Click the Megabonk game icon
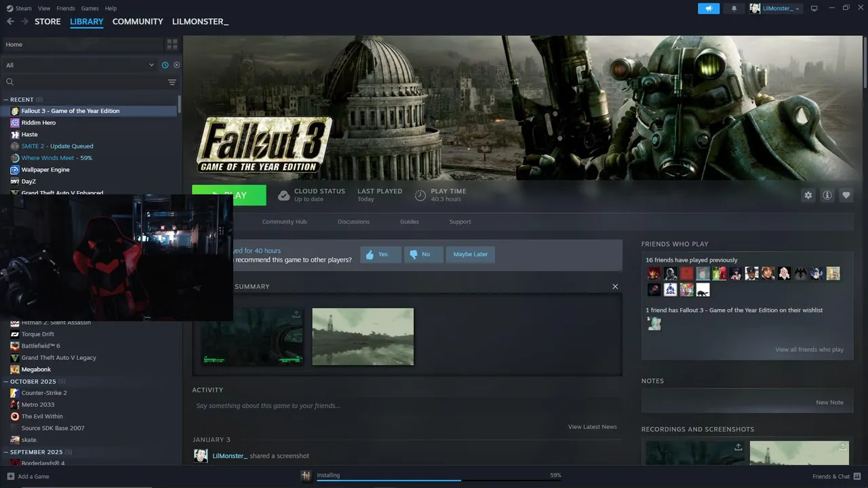 [x=15, y=369]
